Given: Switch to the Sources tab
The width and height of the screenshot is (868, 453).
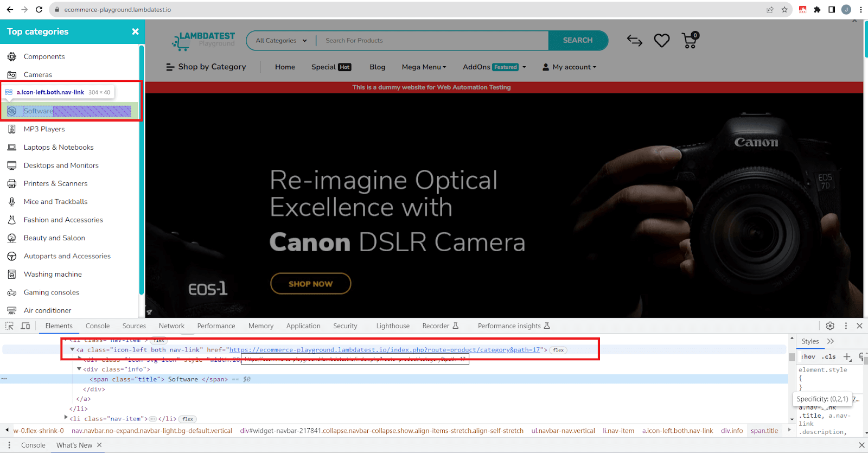Looking at the screenshot, I should coord(134,326).
